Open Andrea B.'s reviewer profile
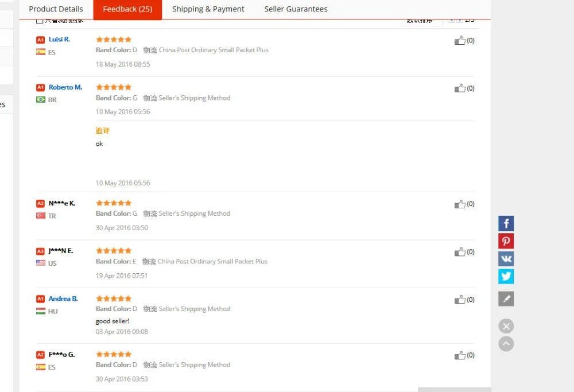The image size is (574, 392). 63,298
